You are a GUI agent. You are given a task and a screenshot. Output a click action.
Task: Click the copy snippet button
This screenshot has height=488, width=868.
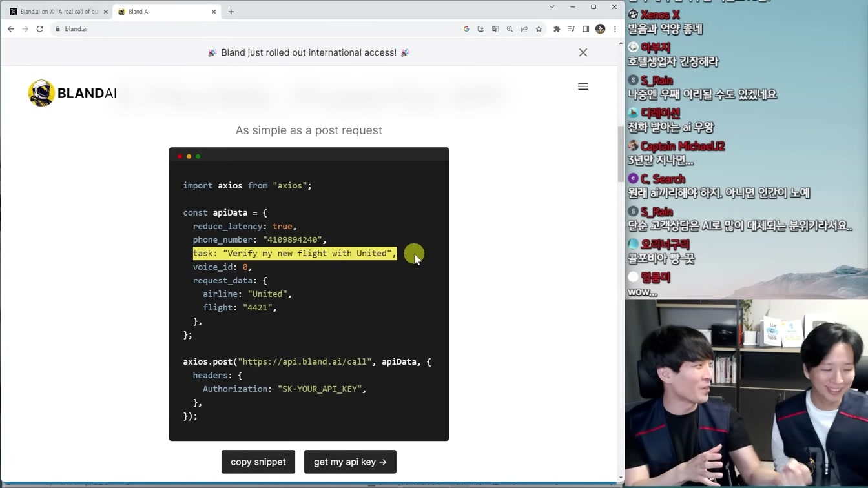point(258,462)
